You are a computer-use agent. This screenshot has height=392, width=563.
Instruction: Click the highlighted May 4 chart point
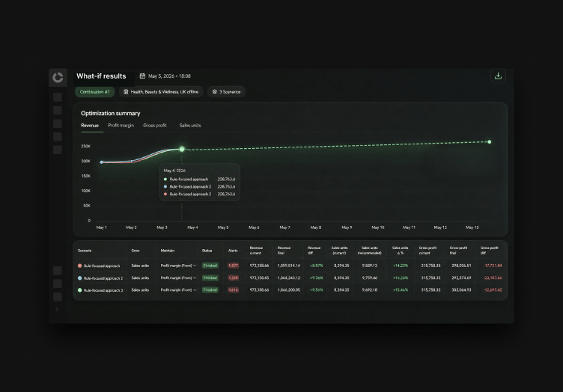click(x=182, y=149)
